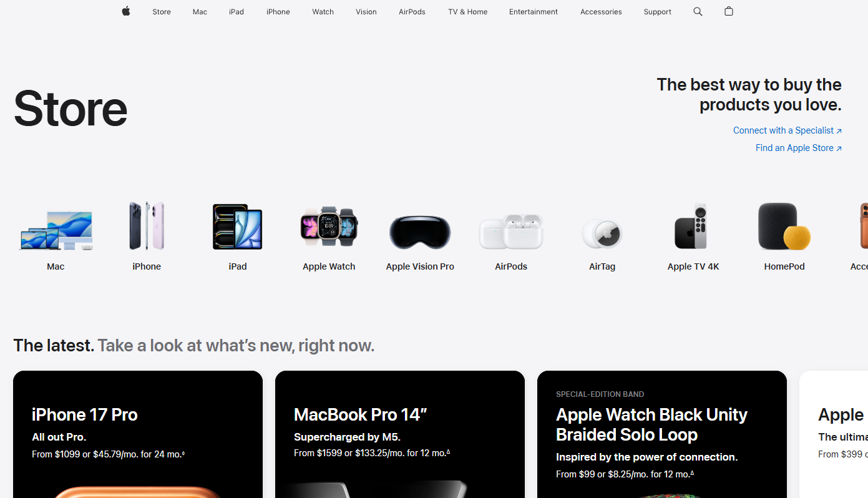The width and height of the screenshot is (868, 498).
Task: Follow the Find an Apple Store link
Action: 799,148
